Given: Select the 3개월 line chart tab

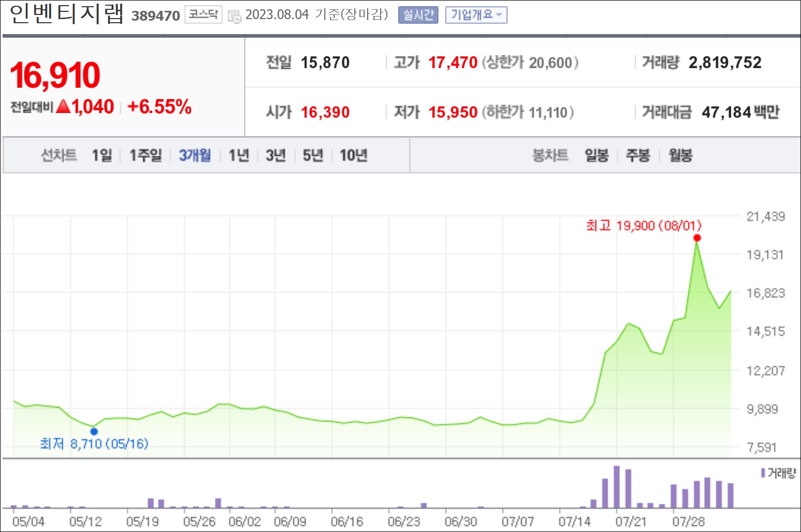Looking at the screenshot, I should coord(195,155).
